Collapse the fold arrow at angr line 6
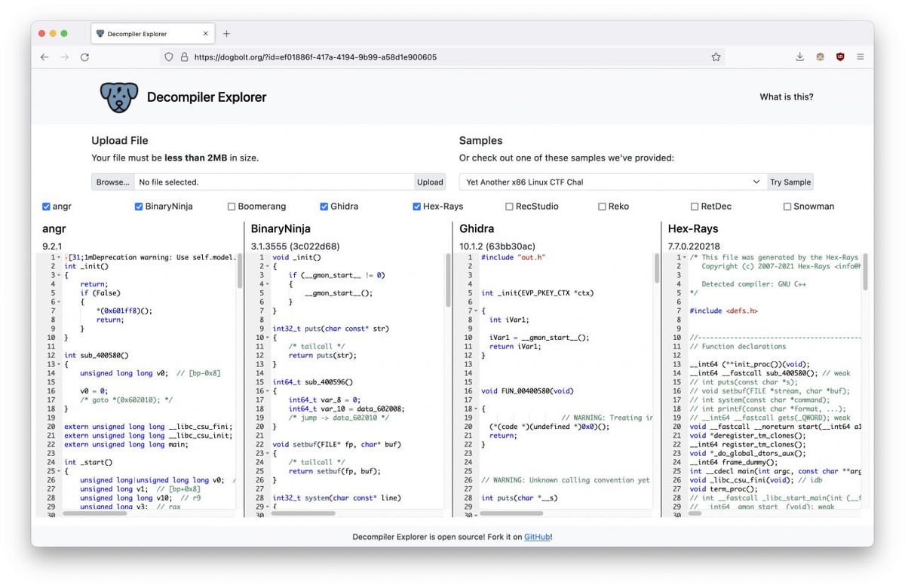This screenshot has height=588, width=905. [x=58, y=302]
